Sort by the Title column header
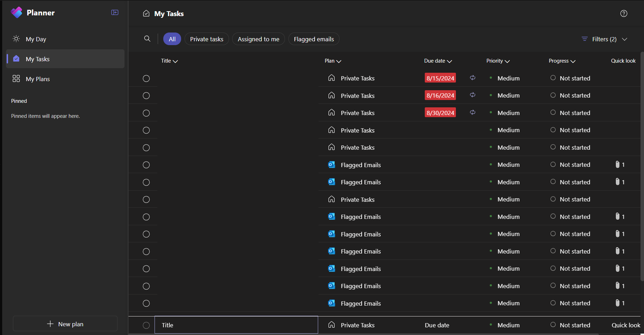 click(x=170, y=61)
